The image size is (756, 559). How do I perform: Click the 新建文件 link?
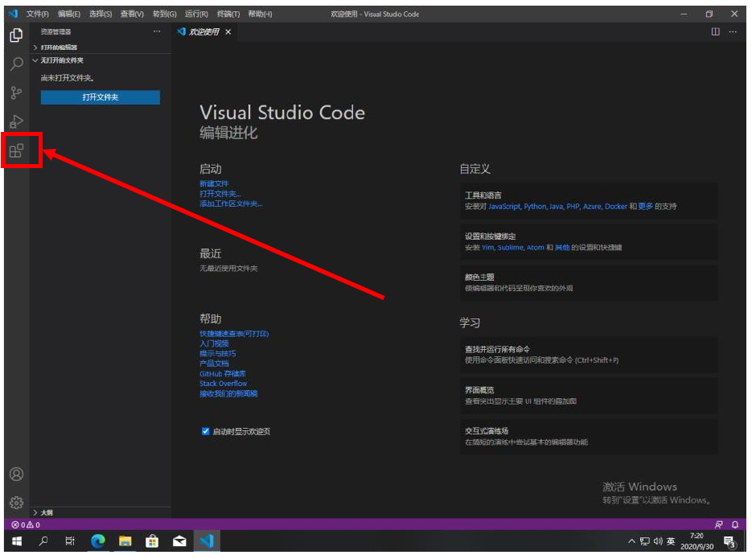click(214, 184)
